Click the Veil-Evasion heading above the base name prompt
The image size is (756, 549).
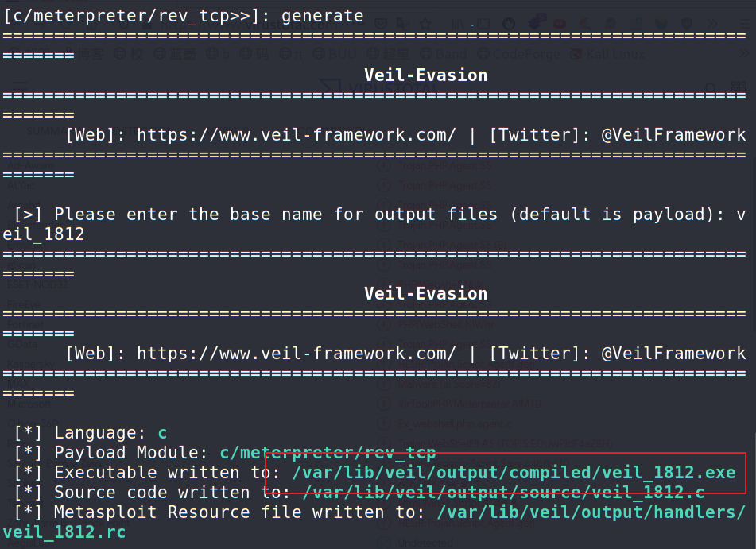pos(425,75)
